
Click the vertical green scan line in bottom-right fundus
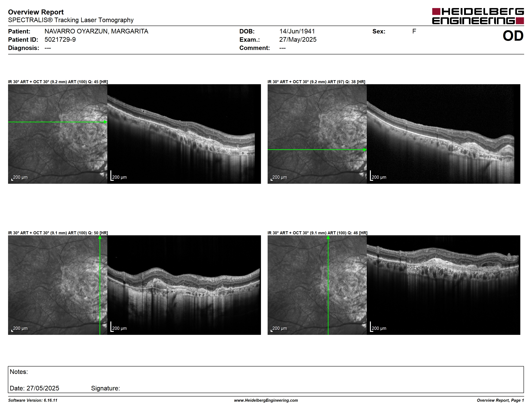tap(328, 285)
